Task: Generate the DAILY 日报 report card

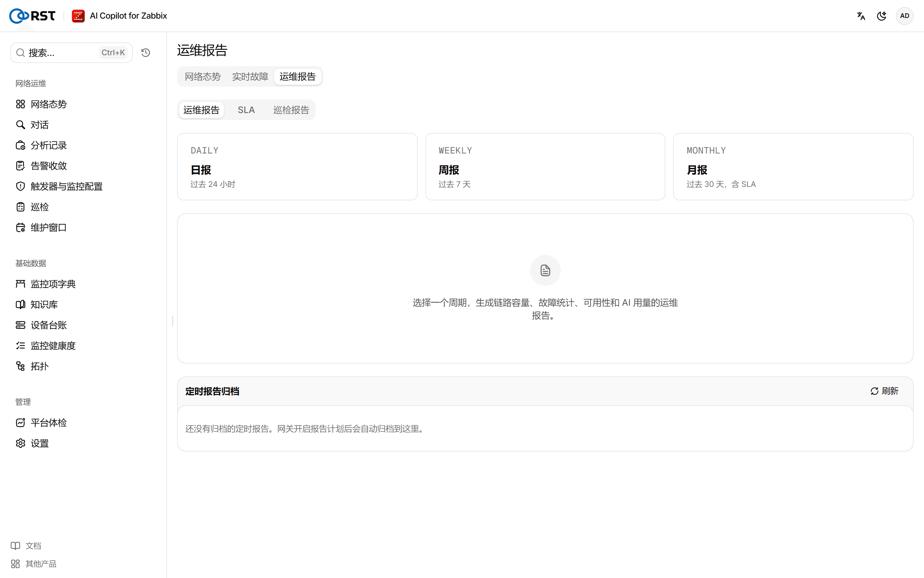Action: click(x=297, y=167)
